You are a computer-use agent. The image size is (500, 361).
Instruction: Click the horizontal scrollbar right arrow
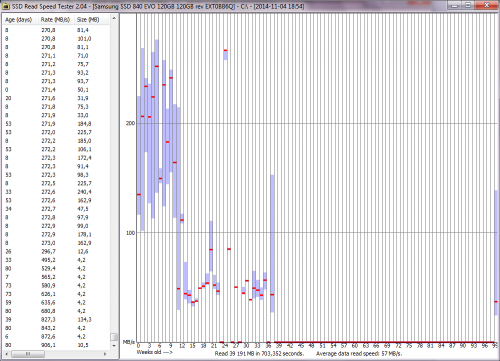click(x=105, y=354)
